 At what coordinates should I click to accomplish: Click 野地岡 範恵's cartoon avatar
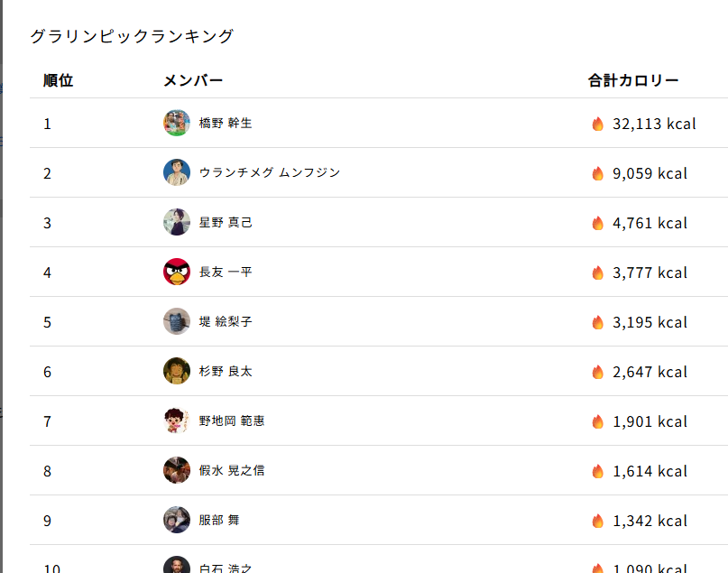click(x=177, y=421)
